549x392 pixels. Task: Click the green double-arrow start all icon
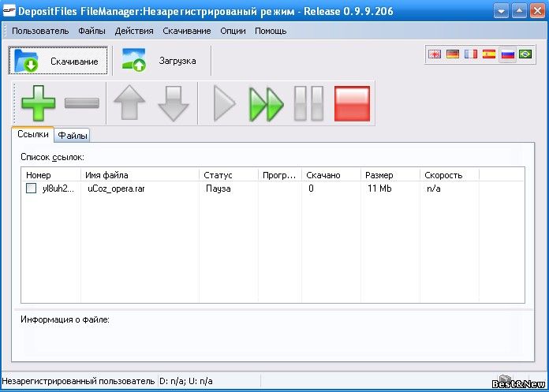click(x=266, y=103)
